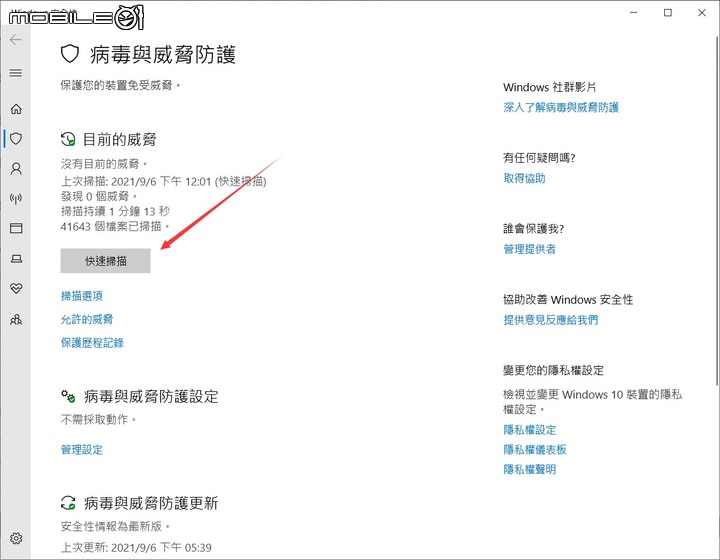Viewport: 720px width, 560px height.
Task: Click the 病毒與威脅防護更新 refresh icon
Action: [68, 503]
